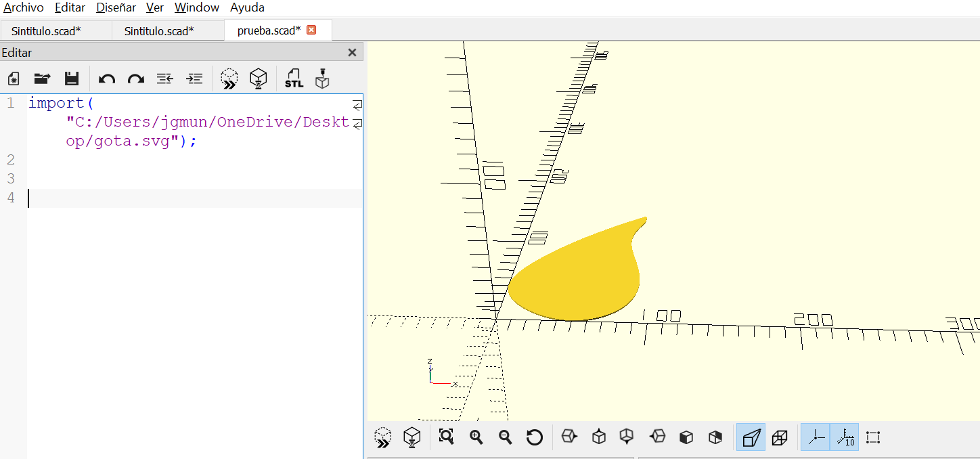Click View All magnifier icon under viewport
The image size is (980, 459).
[446, 437]
